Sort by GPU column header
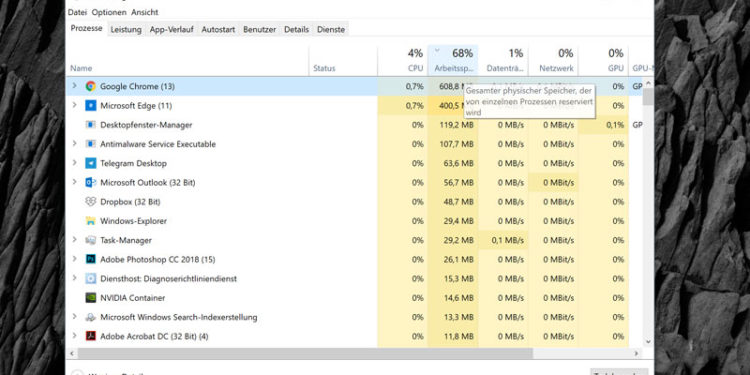Viewport: 750px width, 375px height. [603, 60]
